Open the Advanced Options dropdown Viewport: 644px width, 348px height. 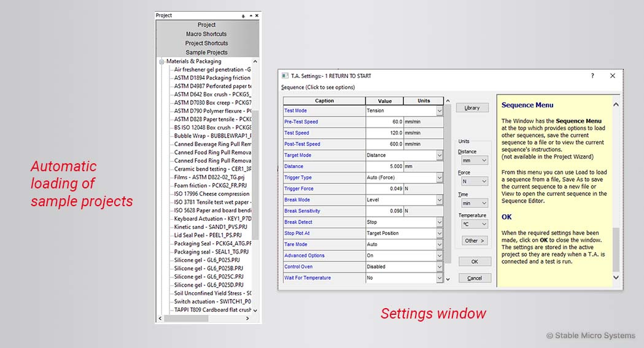point(439,255)
